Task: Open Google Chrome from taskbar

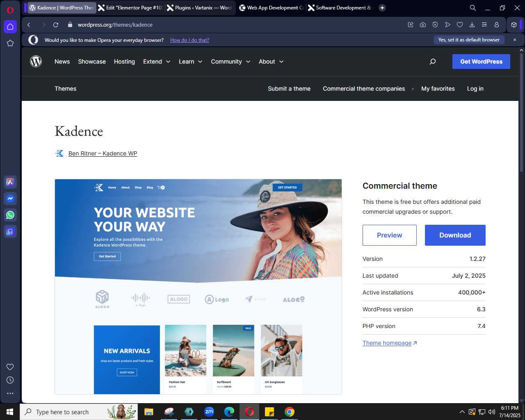Action: (x=290, y=412)
